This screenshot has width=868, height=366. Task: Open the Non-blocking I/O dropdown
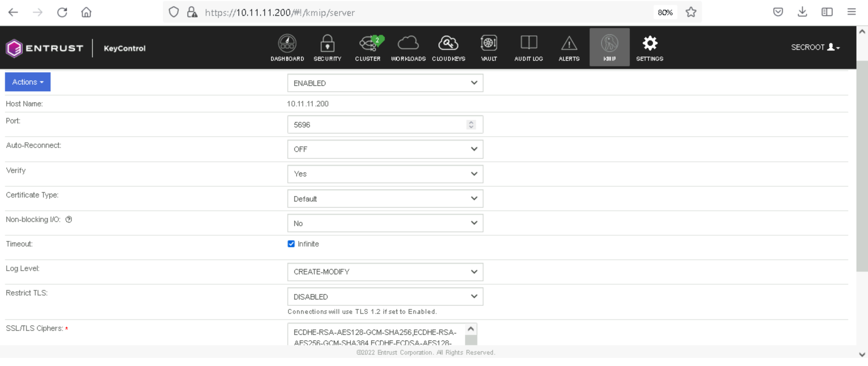pyautogui.click(x=385, y=223)
